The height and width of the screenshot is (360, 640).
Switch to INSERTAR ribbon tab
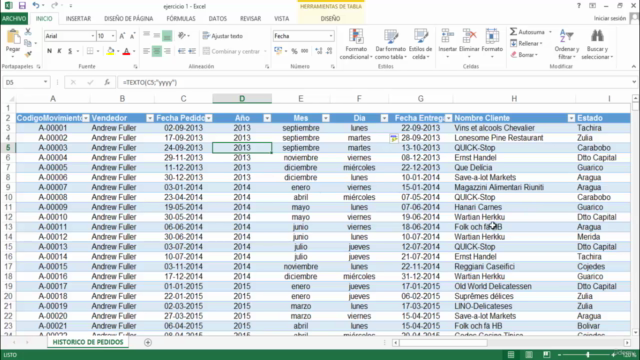pos(78,19)
